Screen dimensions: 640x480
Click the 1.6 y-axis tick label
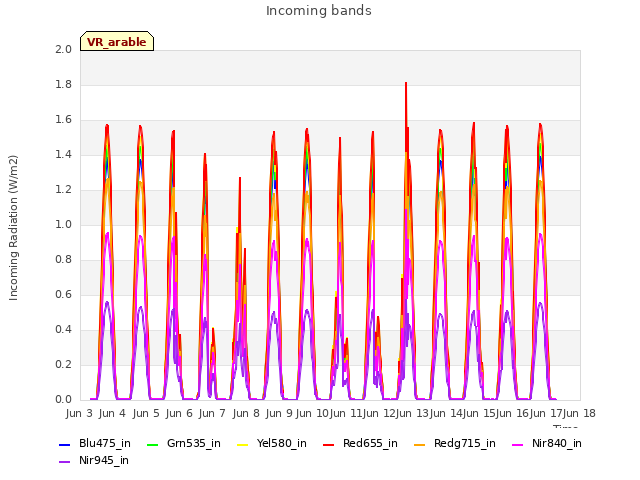(x=63, y=120)
